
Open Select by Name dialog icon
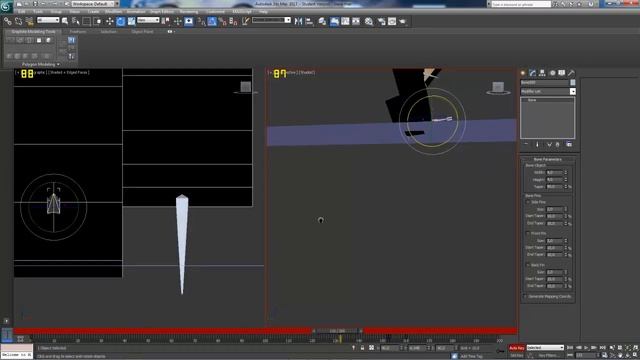coord(76,21)
